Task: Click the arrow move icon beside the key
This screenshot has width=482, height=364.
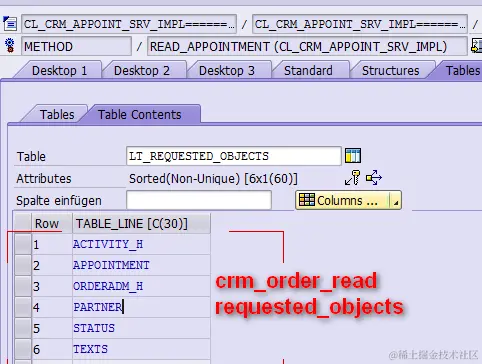Action: [x=374, y=178]
